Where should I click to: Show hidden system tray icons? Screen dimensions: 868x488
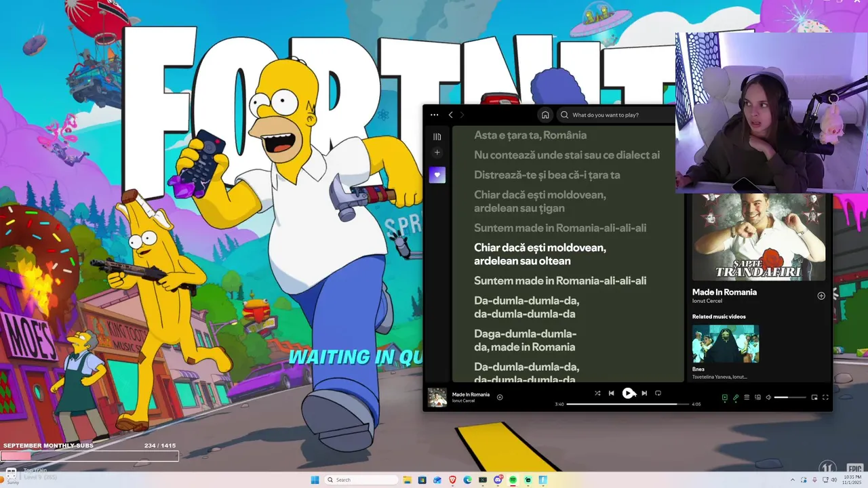793,480
